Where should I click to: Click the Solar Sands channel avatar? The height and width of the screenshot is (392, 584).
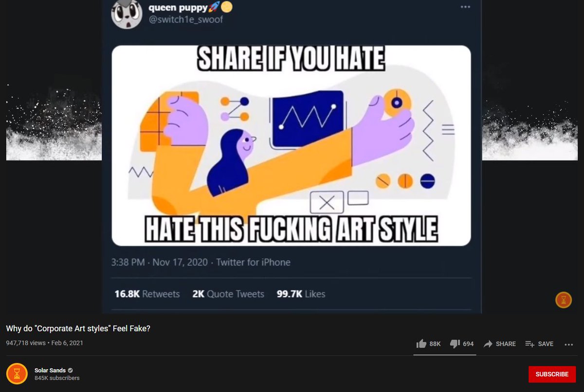click(x=17, y=374)
